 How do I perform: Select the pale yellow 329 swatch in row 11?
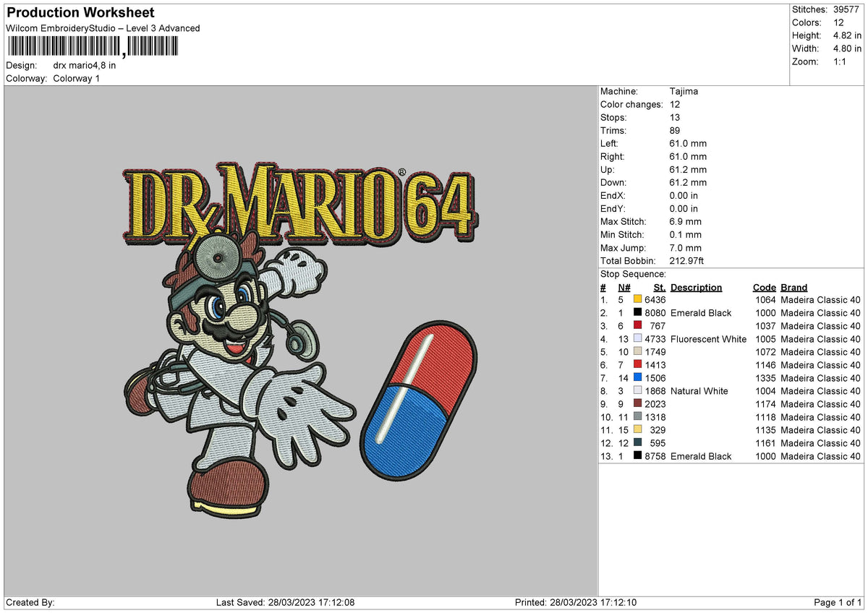[x=637, y=430]
